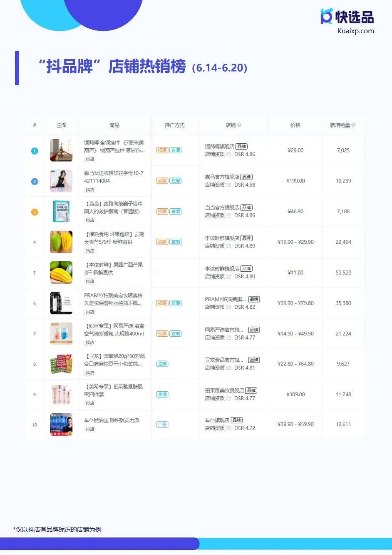Open external link icon for 卫龙食品 店铺资质

228,368
